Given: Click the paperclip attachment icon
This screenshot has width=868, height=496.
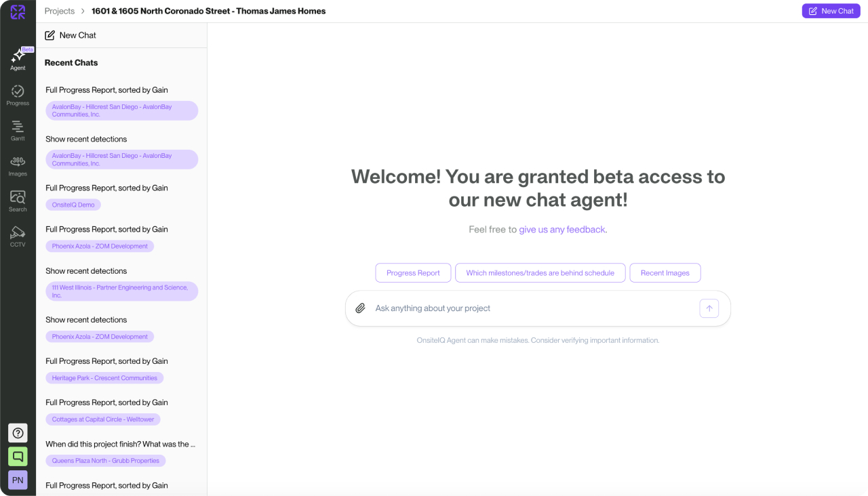Looking at the screenshot, I should point(361,308).
